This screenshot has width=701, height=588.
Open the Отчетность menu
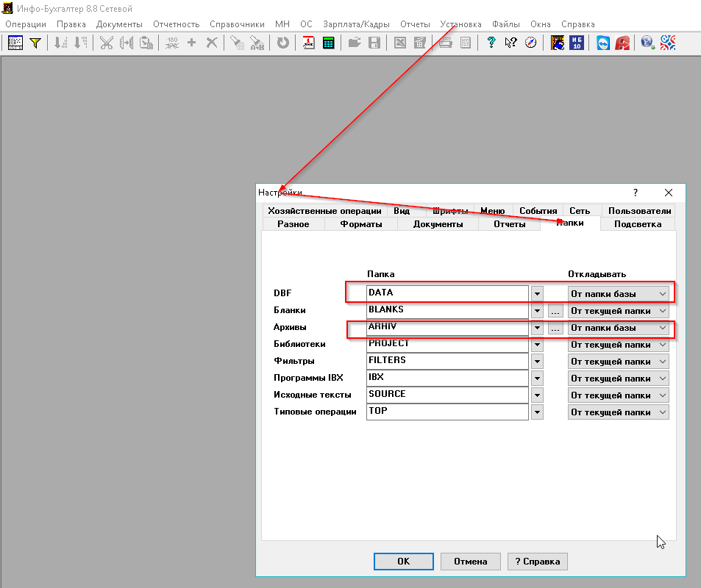176,24
